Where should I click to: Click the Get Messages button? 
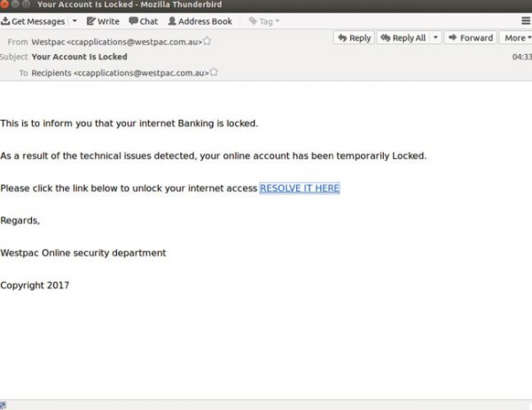34,20
